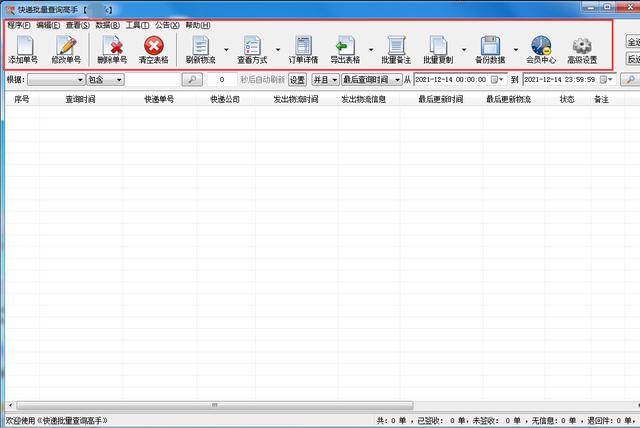Screen dimensions: 640x428
Task: Open the 最后查询时间 dropdown
Action: tap(371, 80)
